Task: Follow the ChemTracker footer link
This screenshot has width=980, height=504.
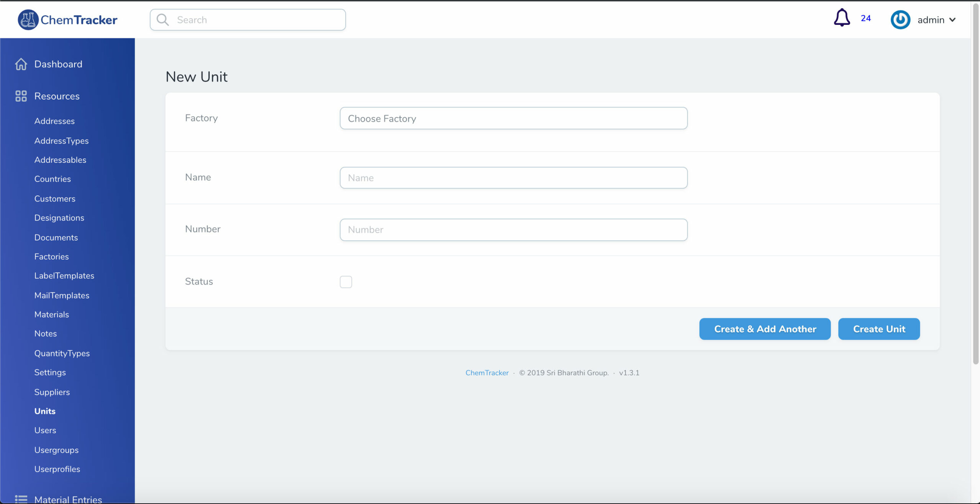Action: [x=487, y=373]
